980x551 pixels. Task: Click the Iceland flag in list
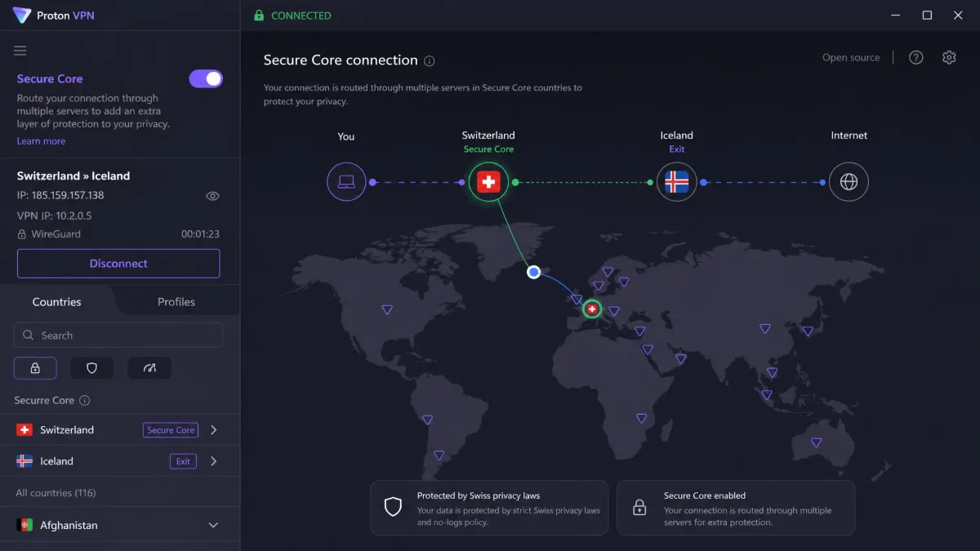(x=24, y=461)
